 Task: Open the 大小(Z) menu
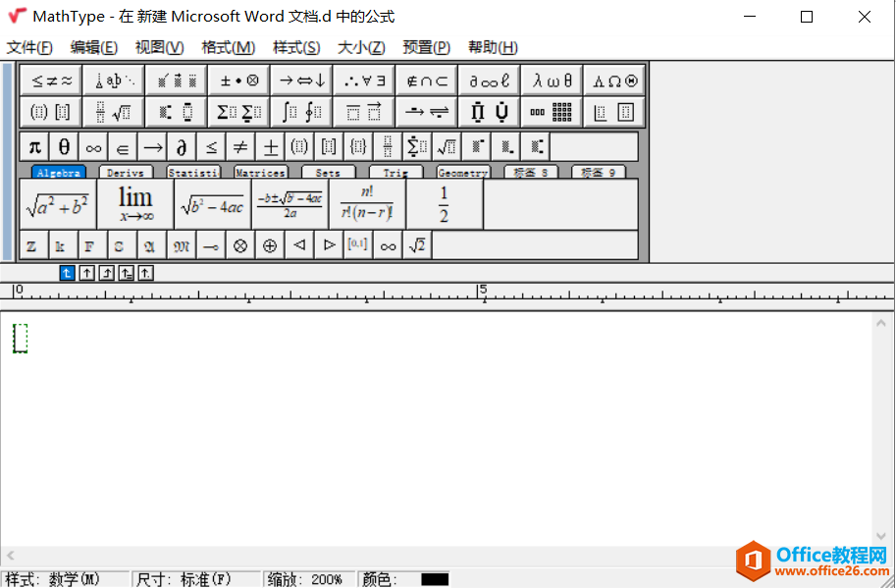362,47
